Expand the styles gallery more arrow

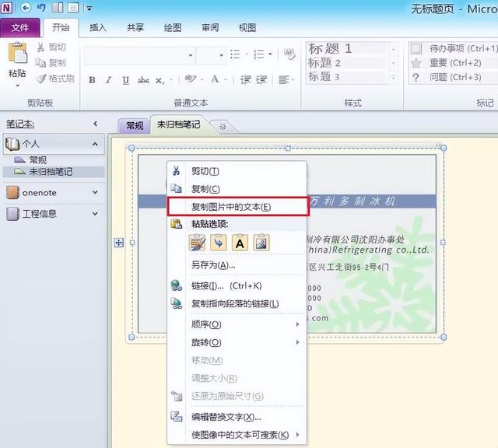tap(394, 77)
